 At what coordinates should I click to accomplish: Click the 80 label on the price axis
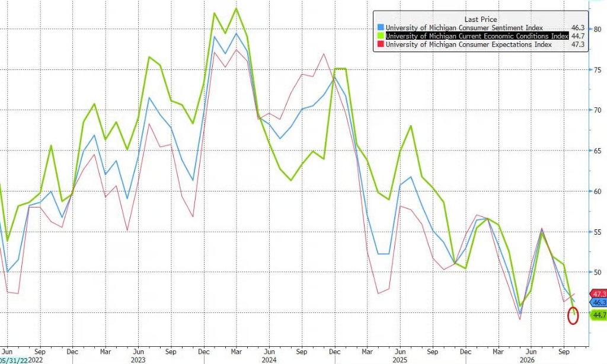click(x=598, y=30)
